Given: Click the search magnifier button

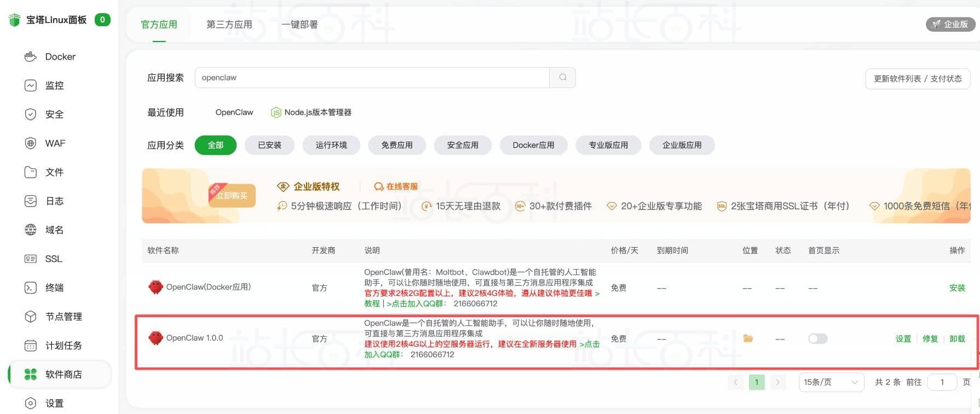Looking at the screenshot, I should click(x=563, y=78).
